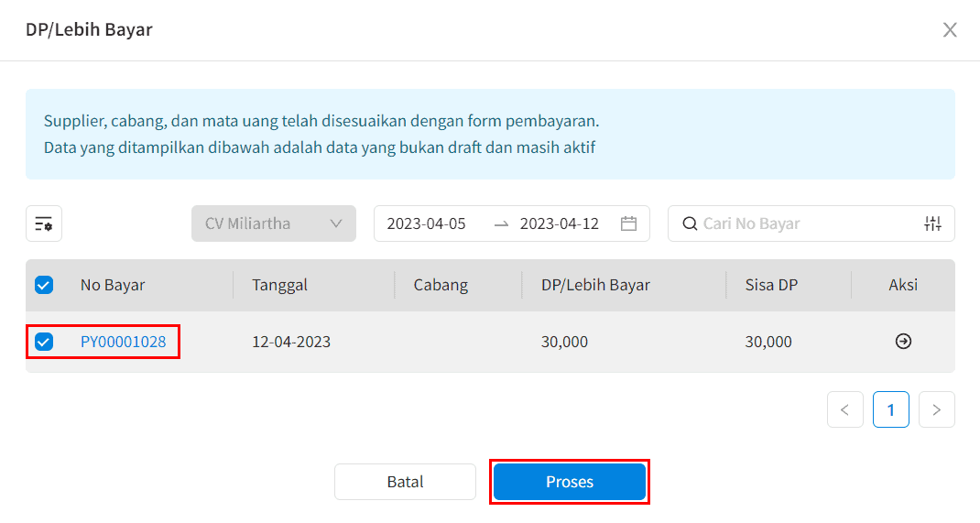Open advanced filter sliders icon
The image size is (980, 523).
click(932, 223)
